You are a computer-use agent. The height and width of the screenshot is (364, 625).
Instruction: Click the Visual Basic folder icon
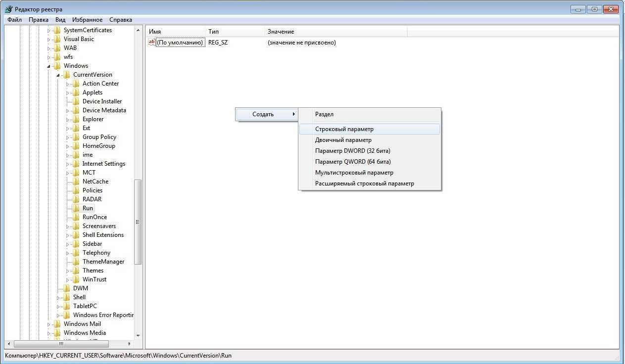57,39
